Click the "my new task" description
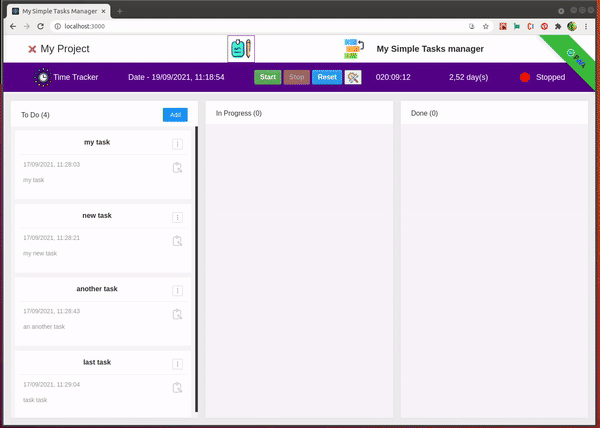Viewport: 600px width, 428px height. 40,253
